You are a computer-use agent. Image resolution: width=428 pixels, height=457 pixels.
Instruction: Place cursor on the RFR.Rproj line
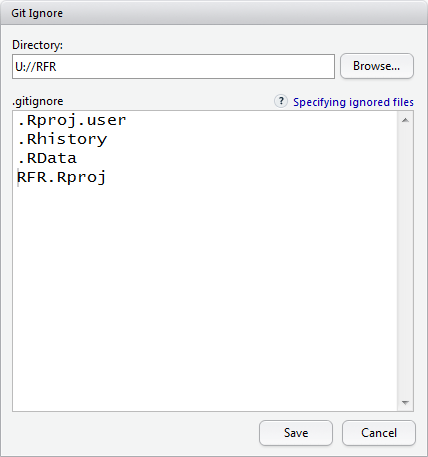[61, 177]
